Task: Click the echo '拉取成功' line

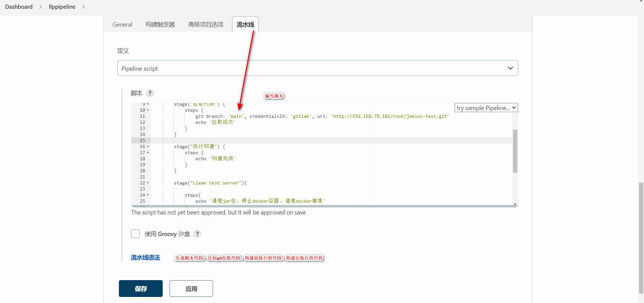Action: [216, 122]
